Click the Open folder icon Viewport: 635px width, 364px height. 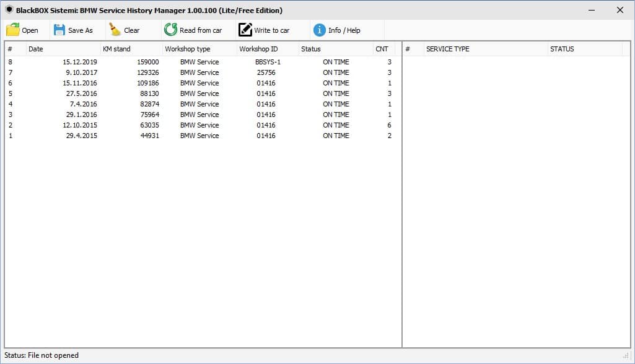click(13, 30)
